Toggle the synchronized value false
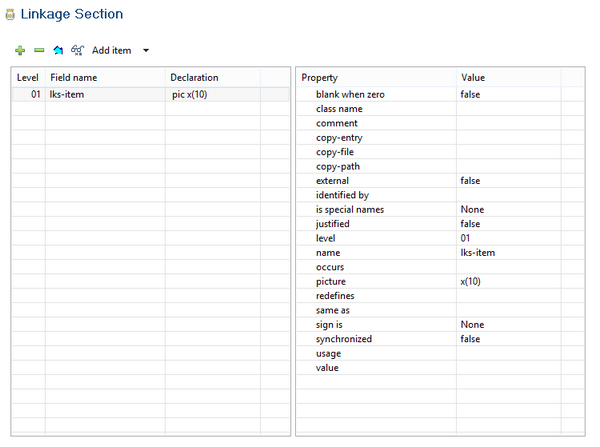This screenshot has height=447, width=600. [x=470, y=339]
